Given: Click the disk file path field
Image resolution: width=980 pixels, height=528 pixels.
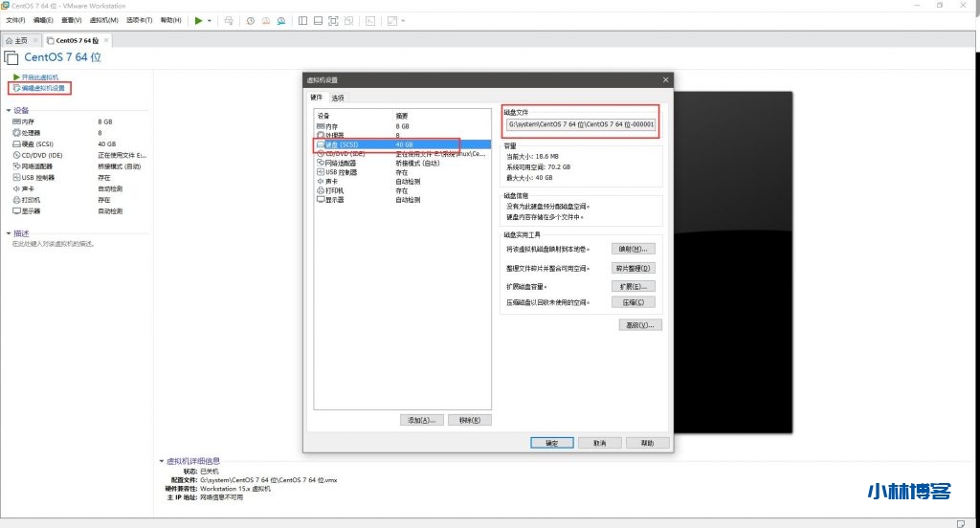Looking at the screenshot, I should click(581, 124).
